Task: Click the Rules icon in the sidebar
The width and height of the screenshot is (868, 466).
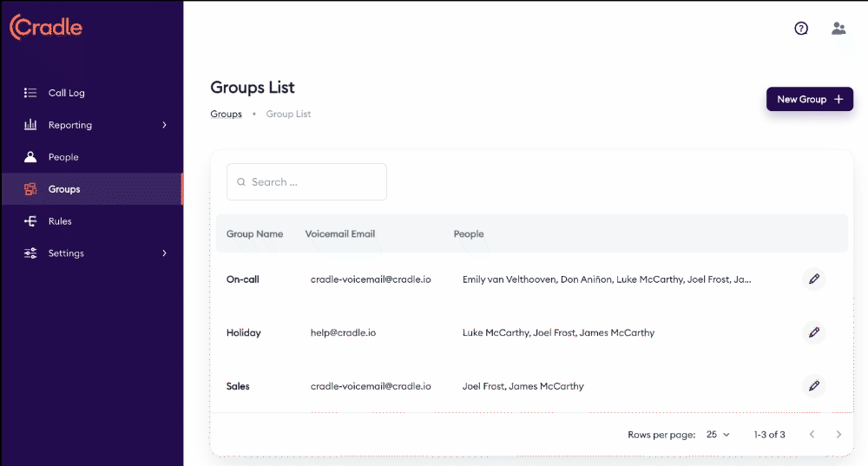Action: pyautogui.click(x=30, y=221)
